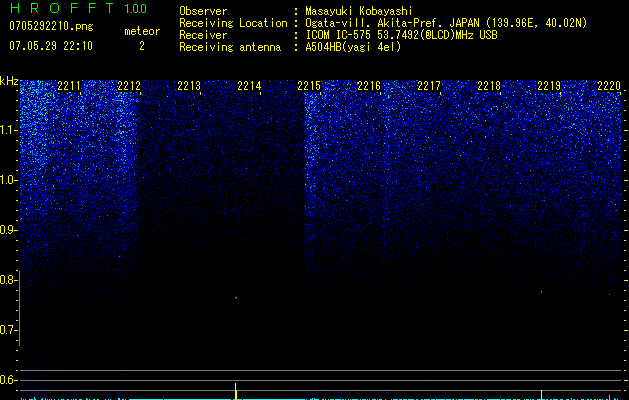629x400 pixels.
Task: Click the 2220 time marker
Action: tap(609, 86)
